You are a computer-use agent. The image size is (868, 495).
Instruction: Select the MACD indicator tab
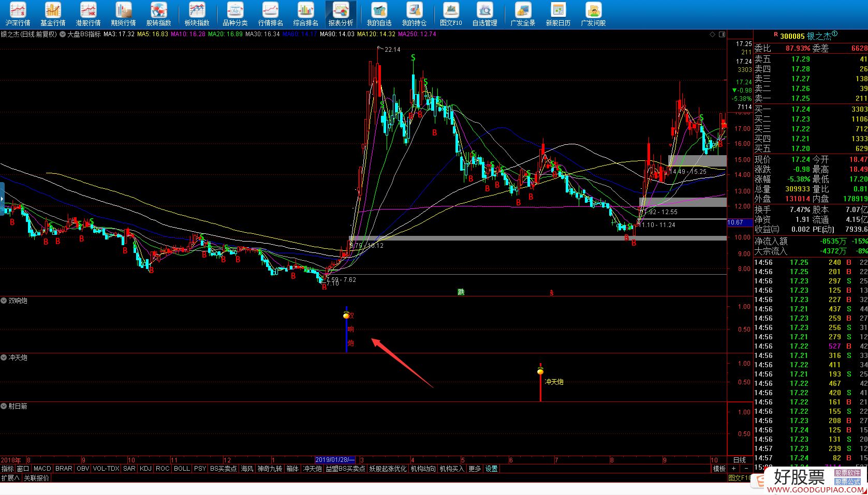[x=42, y=469]
